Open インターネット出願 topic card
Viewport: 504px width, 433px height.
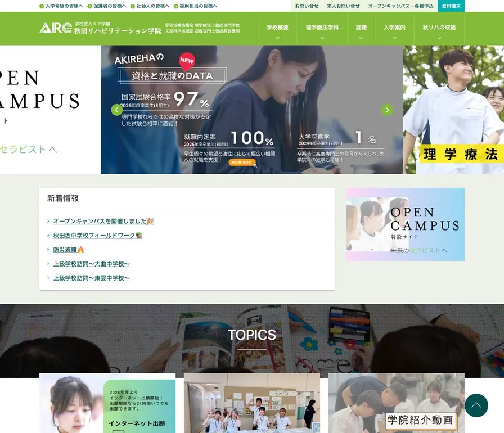pyautogui.click(x=107, y=403)
